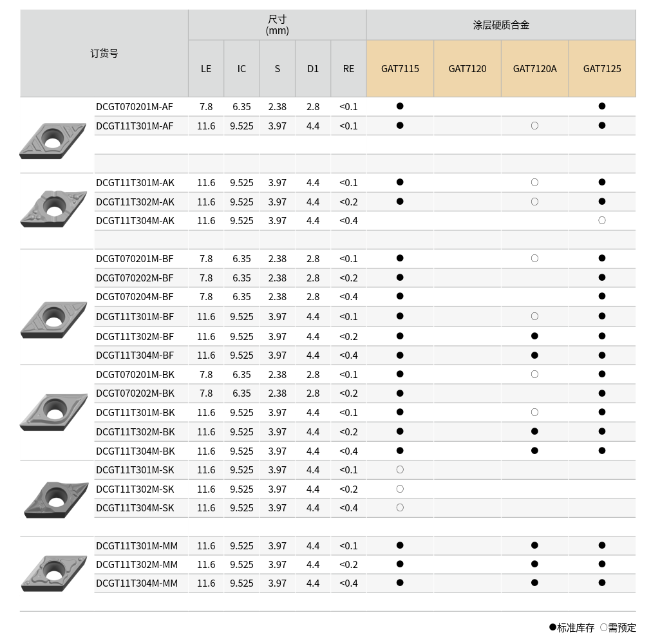Select the MM chipbreaker insert picture
The image size is (651, 644).
click(53, 573)
